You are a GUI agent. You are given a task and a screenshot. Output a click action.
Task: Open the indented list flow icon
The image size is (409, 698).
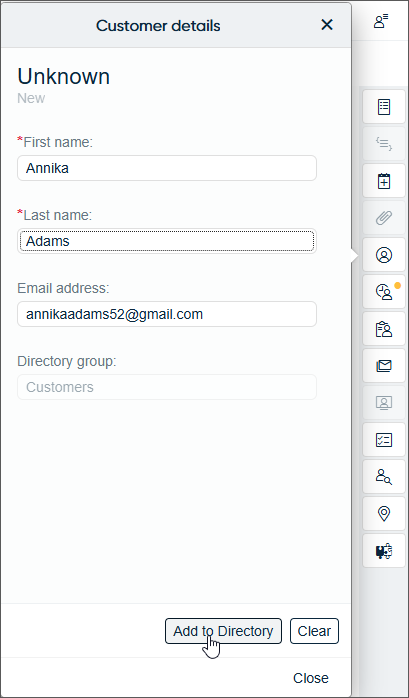[384, 144]
